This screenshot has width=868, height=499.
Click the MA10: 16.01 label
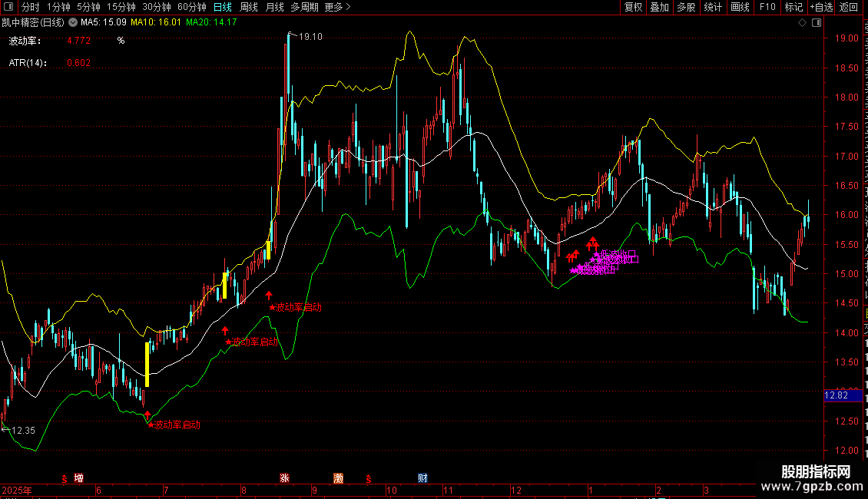pos(156,23)
